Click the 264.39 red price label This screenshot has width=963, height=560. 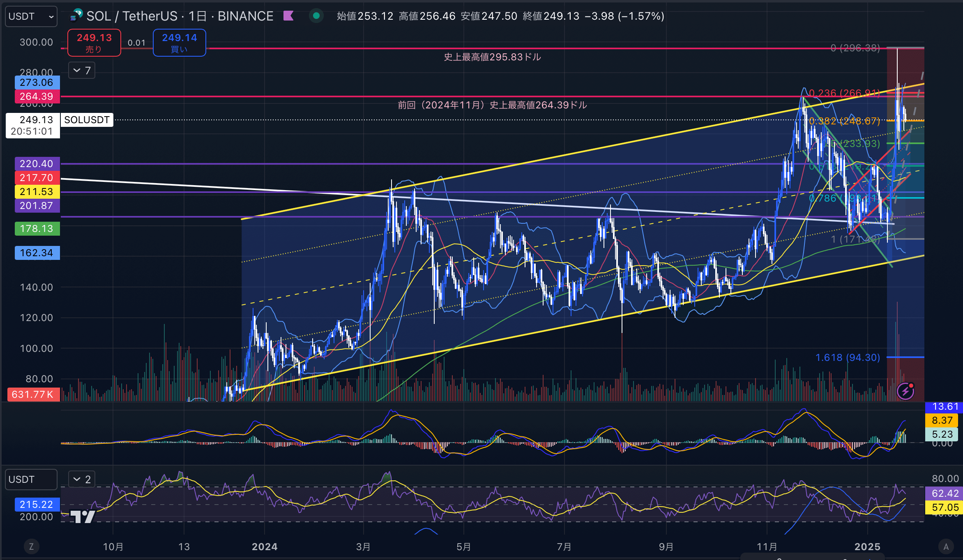(37, 96)
